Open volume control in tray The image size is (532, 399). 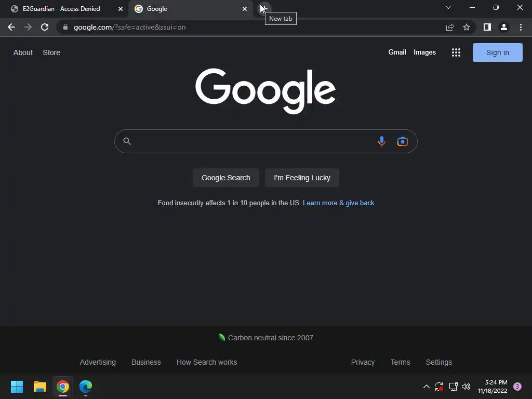coord(466,387)
